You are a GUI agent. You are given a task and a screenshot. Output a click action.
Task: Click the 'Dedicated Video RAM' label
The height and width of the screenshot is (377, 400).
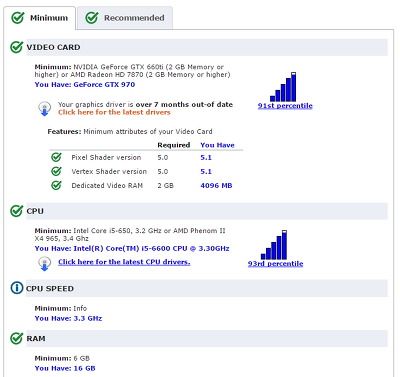(x=107, y=186)
